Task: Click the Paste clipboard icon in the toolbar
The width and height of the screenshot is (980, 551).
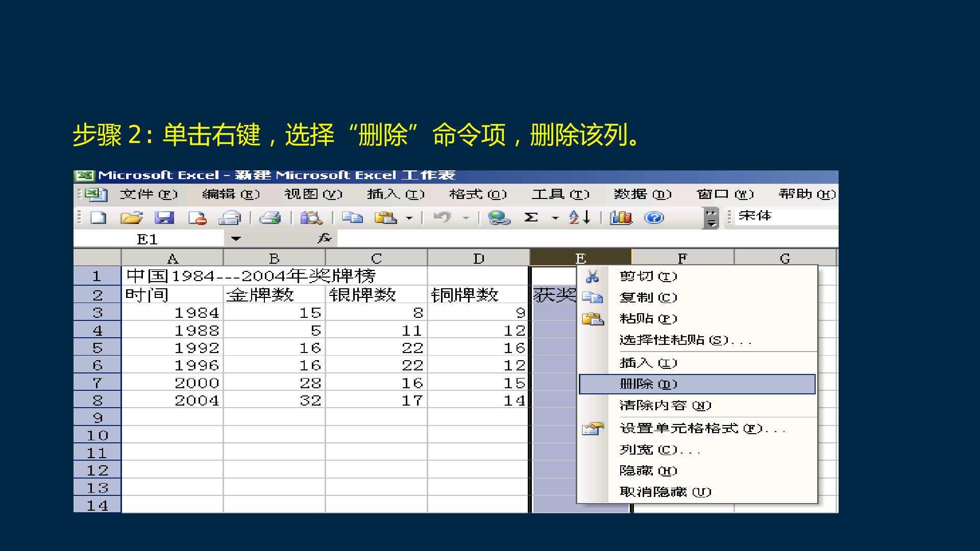Action: 386,218
